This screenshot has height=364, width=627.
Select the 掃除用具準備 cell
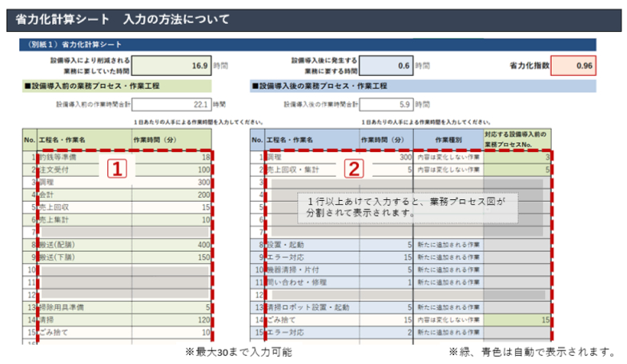85,307
